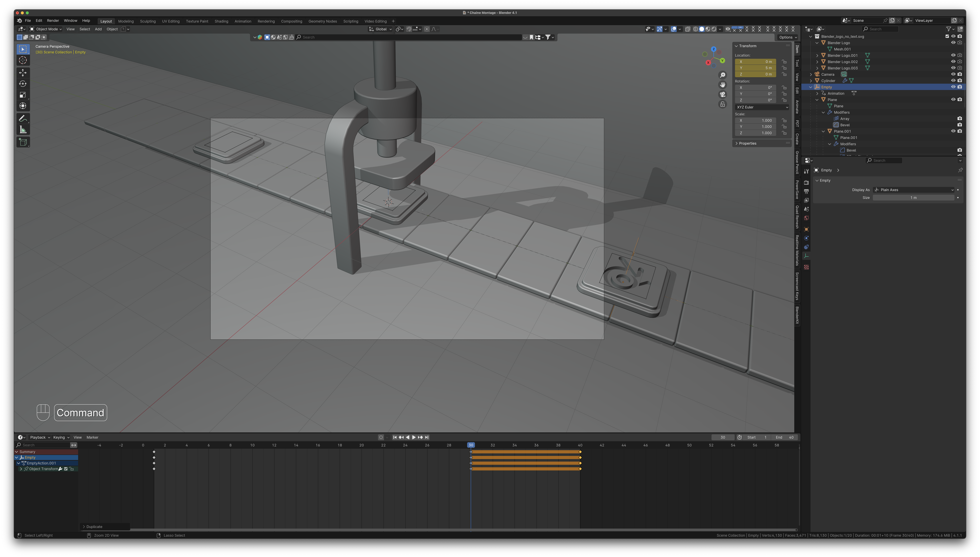Open the World properties tab
This screenshot has height=557, width=980.
[806, 218]
